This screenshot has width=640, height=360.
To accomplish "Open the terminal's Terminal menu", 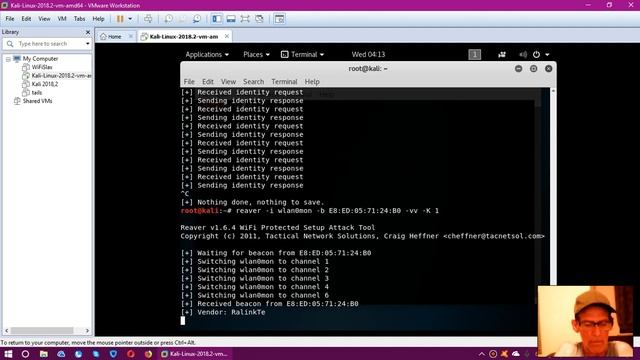I will (284, 82).
